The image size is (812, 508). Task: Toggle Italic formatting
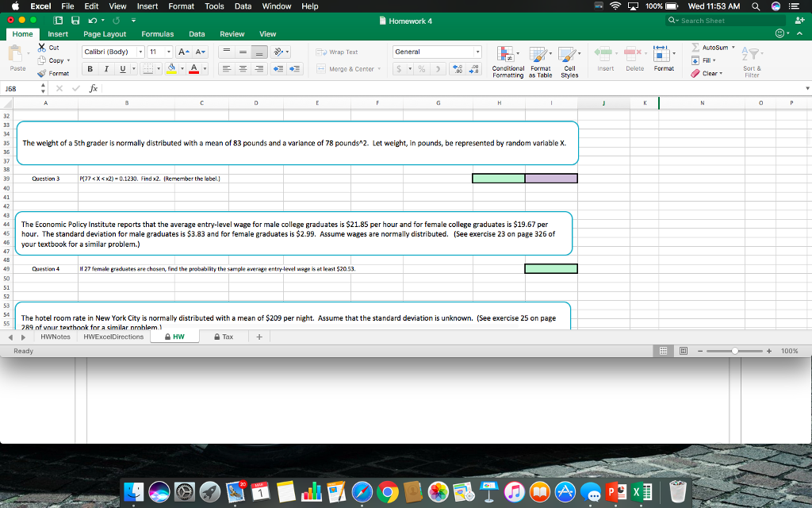[106, 68]
